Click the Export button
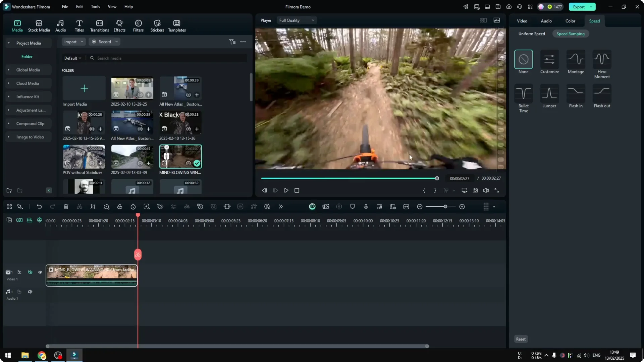This screenshot has width=644, height=362. pos(579,7)
